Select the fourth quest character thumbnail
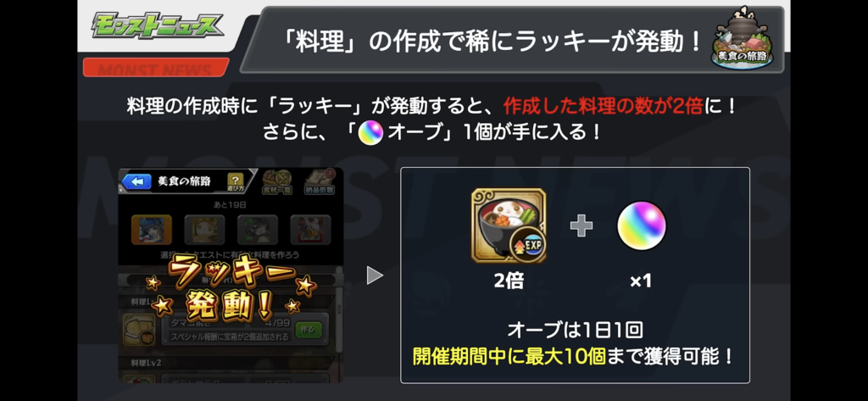 (x=310, y=230)
